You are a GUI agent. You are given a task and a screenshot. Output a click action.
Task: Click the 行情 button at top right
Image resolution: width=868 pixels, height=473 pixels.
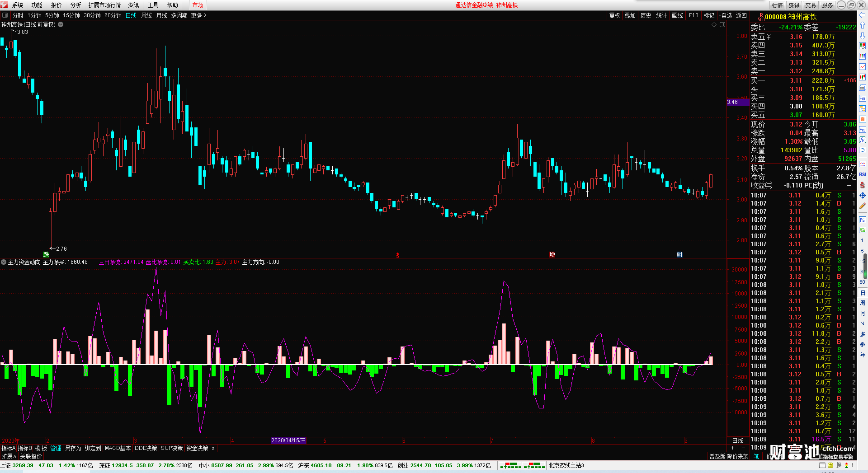[x=778, y=5]
